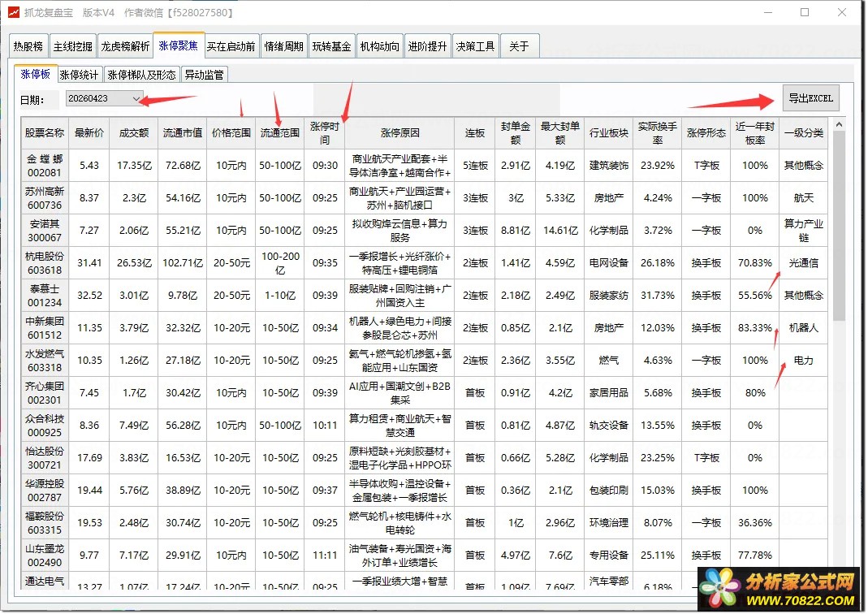Image resolution: width=868 pixels, height=614 pixels.
Task: Open the 龙虎榜解析 tab
Action: tap(125, 47)
